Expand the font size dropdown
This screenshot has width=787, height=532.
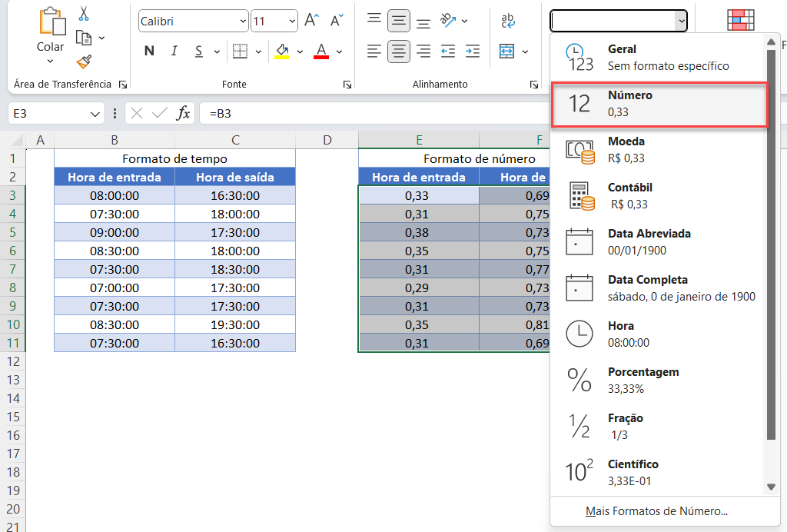pyautogui.click(x=291, y=21)
